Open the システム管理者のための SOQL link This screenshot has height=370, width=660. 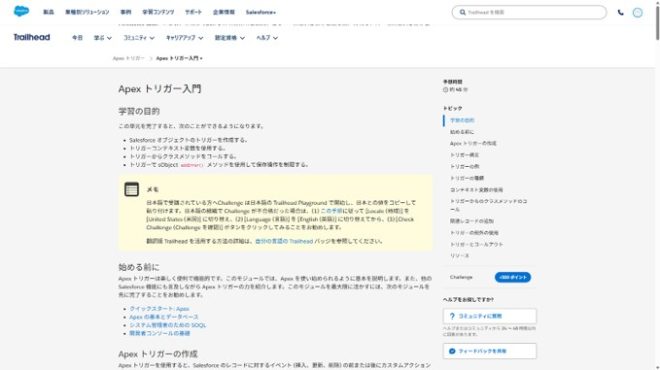pos(168,325)
